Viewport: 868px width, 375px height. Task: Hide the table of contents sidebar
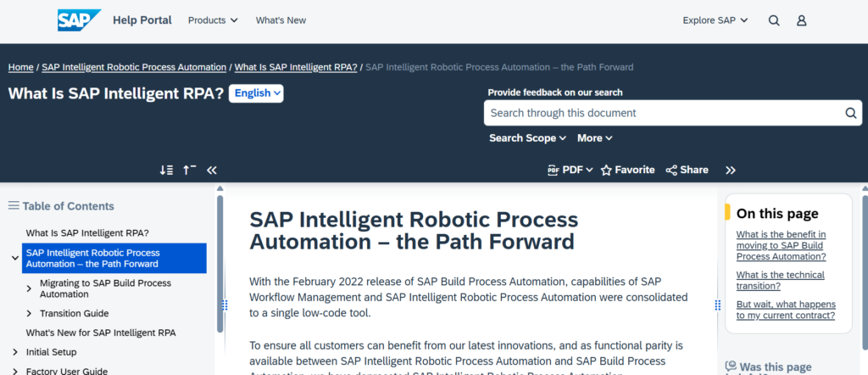tap(212, 170)
